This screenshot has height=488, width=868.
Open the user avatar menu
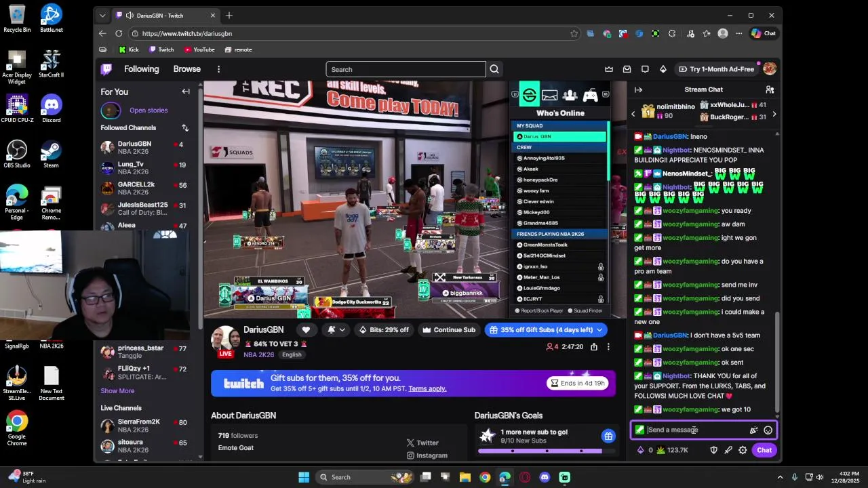[x=769, y=69]
